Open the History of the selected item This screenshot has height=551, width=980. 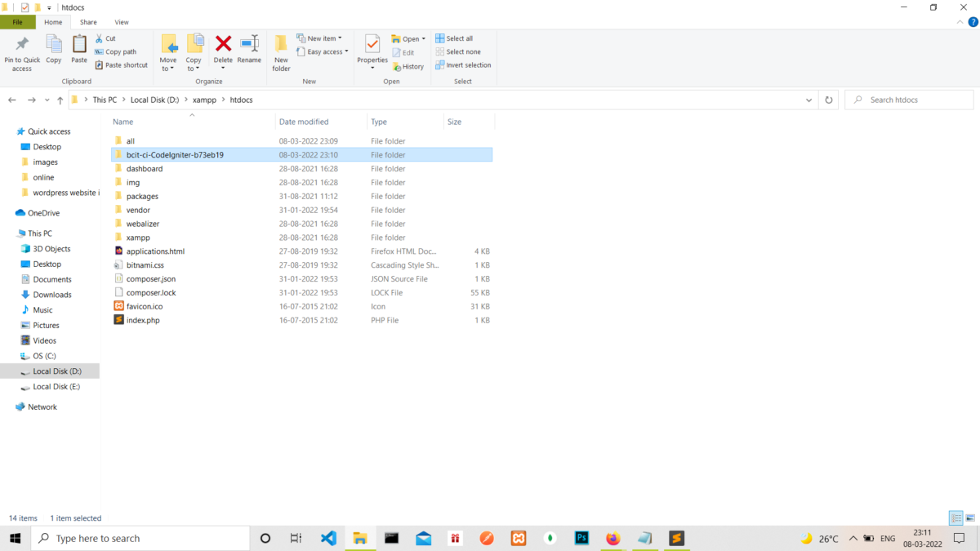point(408,66)
